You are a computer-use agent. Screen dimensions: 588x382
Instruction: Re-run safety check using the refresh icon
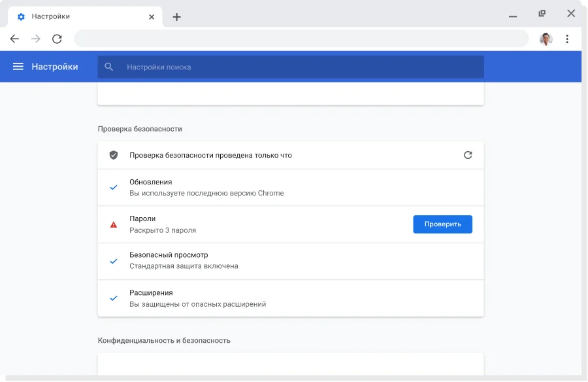pyautogui.click(x=468, y=155)
